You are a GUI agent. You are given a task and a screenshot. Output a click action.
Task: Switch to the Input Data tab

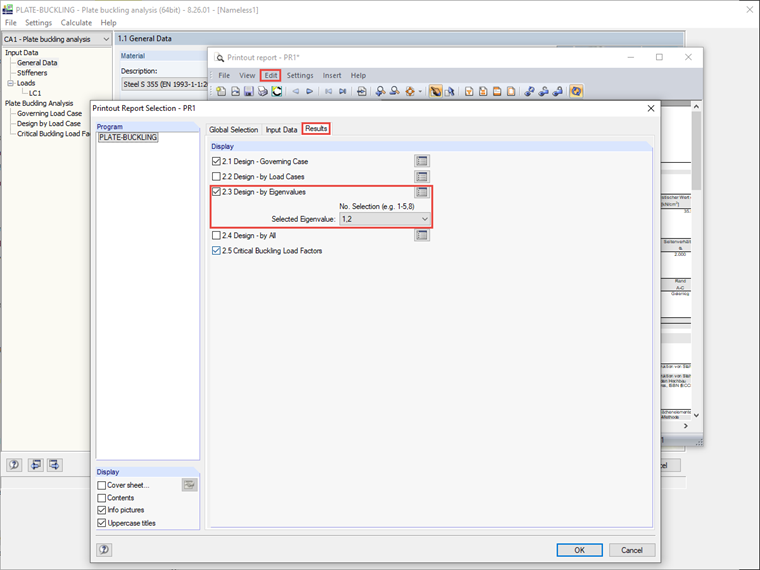point(281,129)
